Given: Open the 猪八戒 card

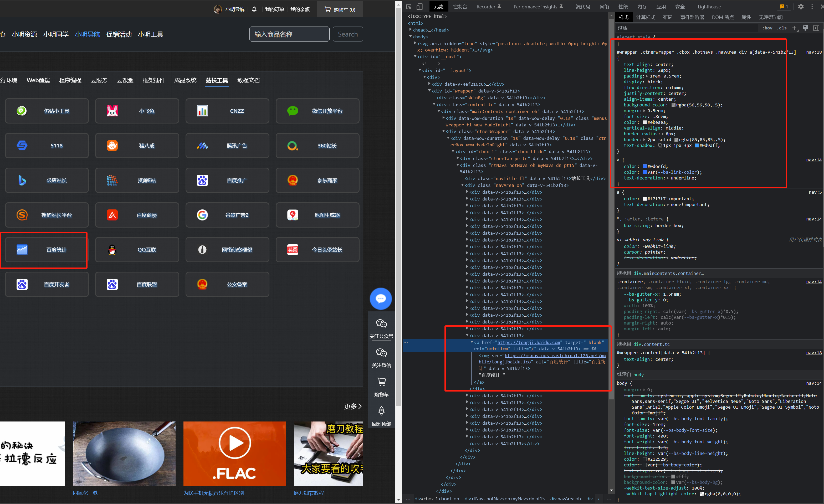Looking at the screenshot, I should tap(137, 146).
